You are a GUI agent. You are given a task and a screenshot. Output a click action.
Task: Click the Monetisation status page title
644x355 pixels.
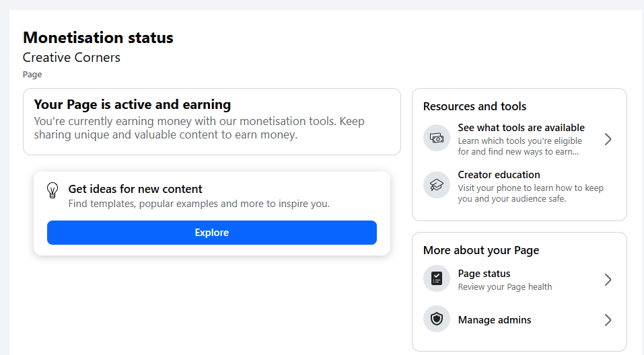click(x=98, y=38)
